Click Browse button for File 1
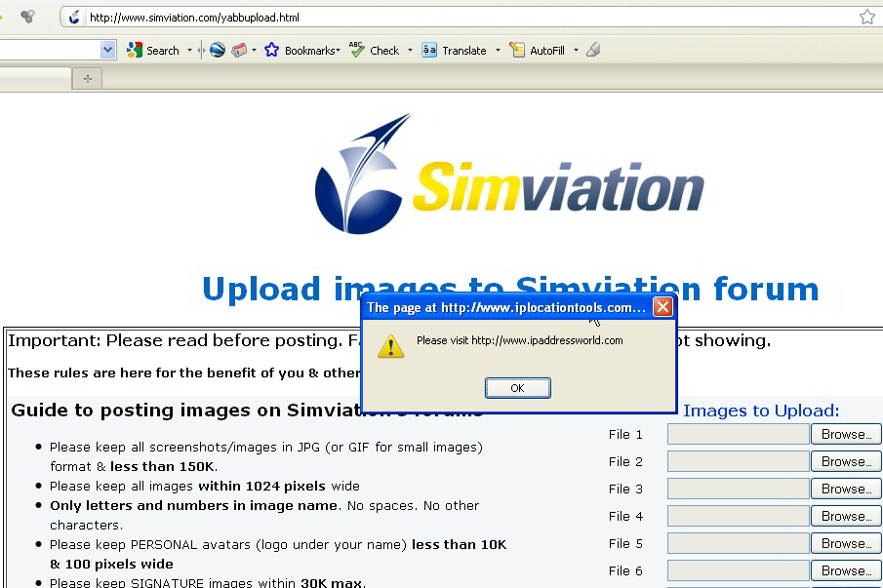Screen dimensions: 883x588 [845, 435]
